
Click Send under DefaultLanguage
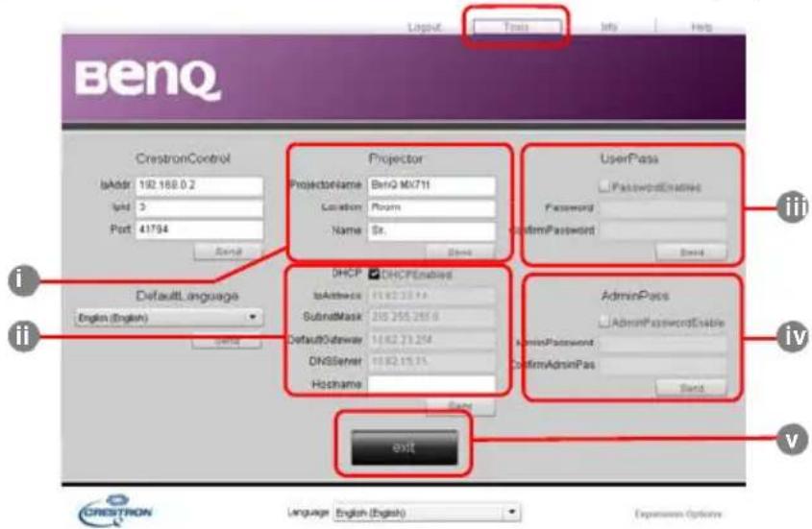(227, 341)
